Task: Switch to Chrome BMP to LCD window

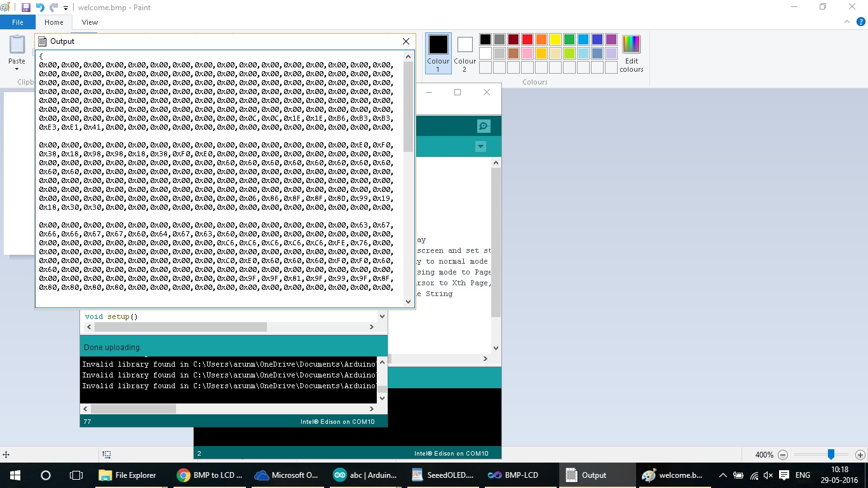Action: coord(208,475)
